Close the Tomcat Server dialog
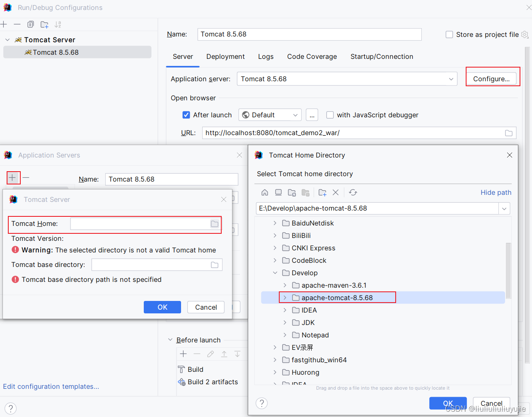 [224, 199]
